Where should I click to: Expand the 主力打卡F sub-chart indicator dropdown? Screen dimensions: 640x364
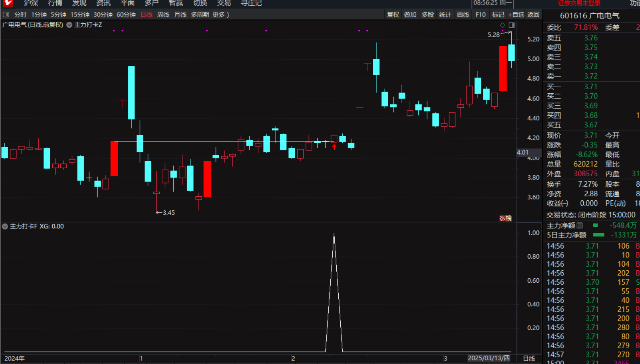click(x=5, y=226)
